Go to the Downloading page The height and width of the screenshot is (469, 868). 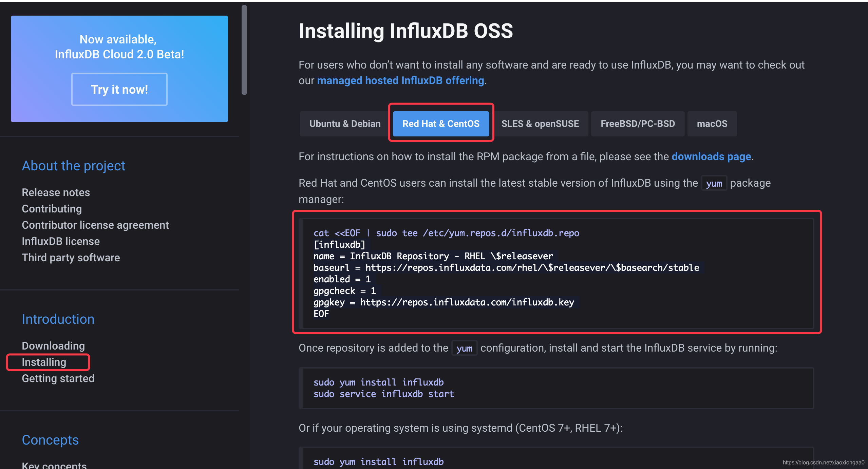click(x=53, y=346)
